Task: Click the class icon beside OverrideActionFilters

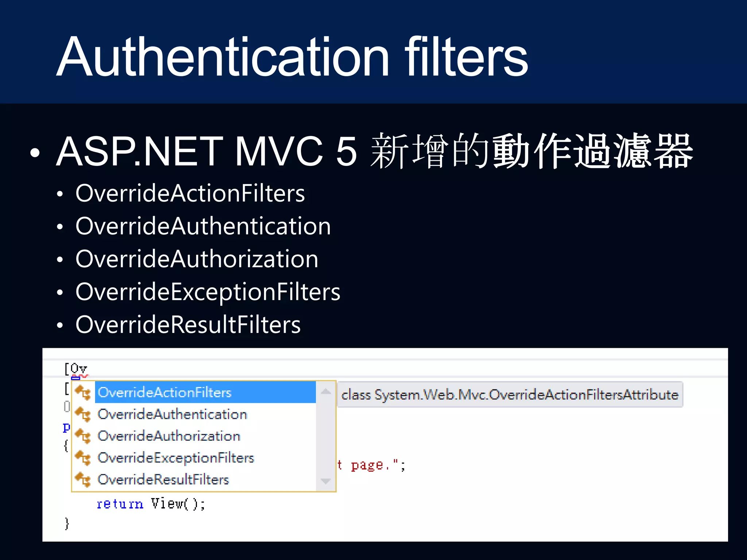Action: click(83, 392)
